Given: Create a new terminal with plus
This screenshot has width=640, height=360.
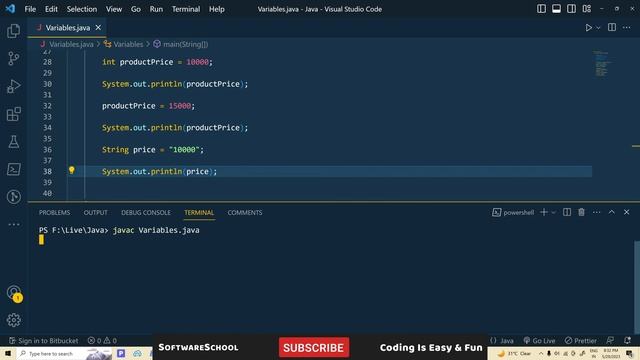Looking at the screenshot, I should coord(544,212).
